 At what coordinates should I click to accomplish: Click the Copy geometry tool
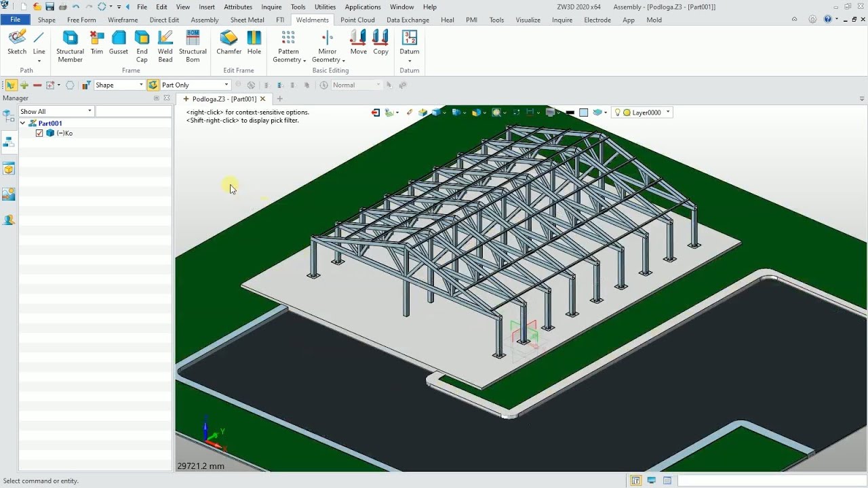tap(381, 42)
